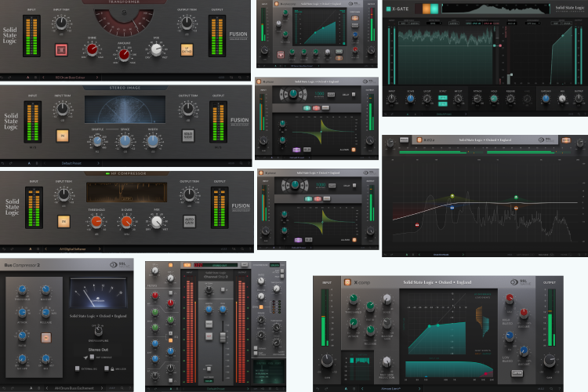Image resolution: width=588 pixels, height=392 pixels.
Task: Open the AH Digital Softener preset menu
Action: click(72, 249)
